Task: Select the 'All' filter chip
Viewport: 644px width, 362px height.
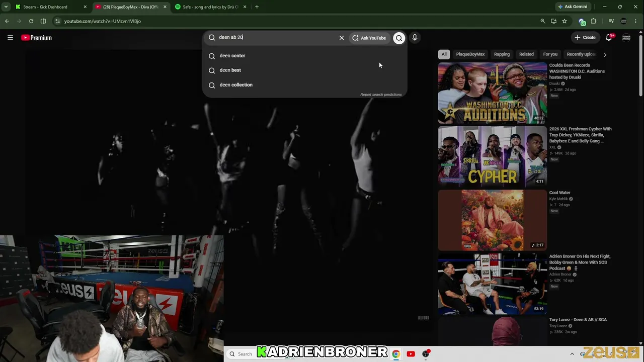Action: (x=444, y=54)
